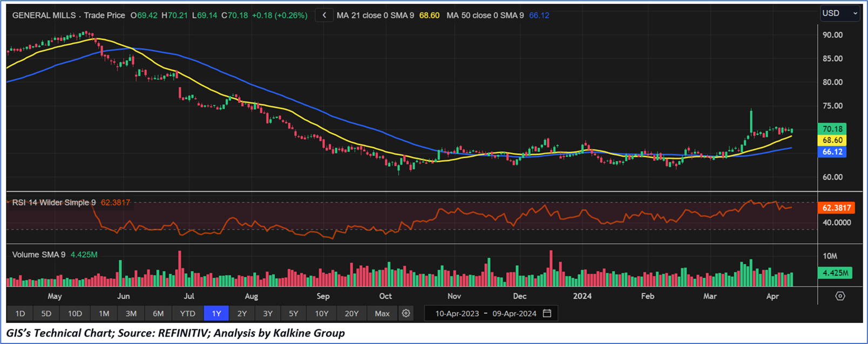Click the May label on time axis

[x=55, y=296]
